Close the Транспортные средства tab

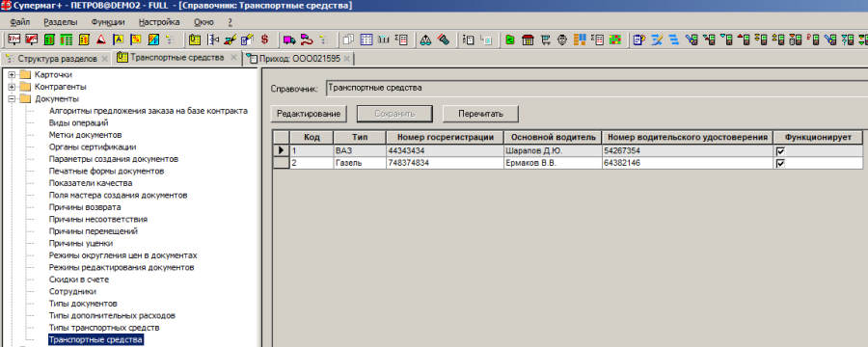tap(233, 58)
